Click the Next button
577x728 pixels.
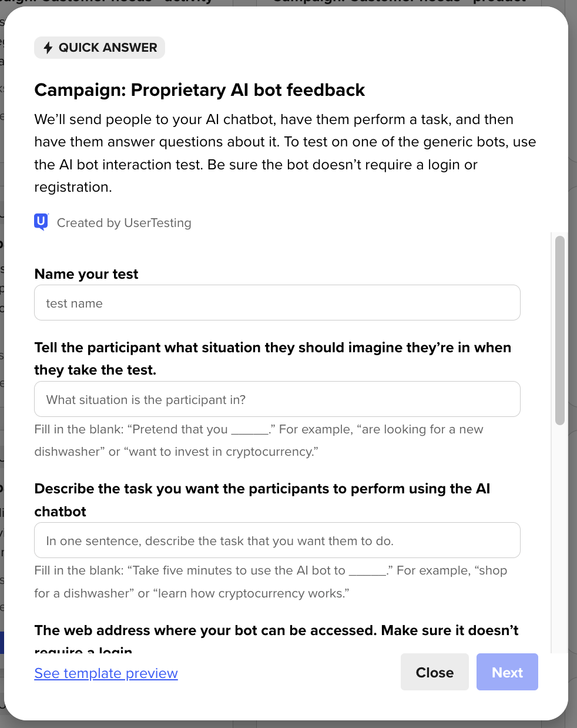[507, 672]
